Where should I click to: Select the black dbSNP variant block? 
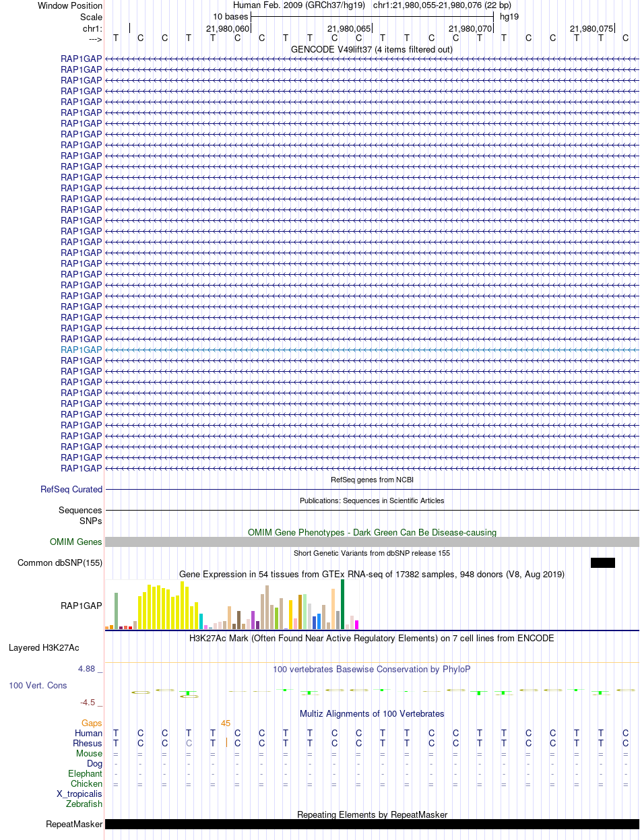603,563
